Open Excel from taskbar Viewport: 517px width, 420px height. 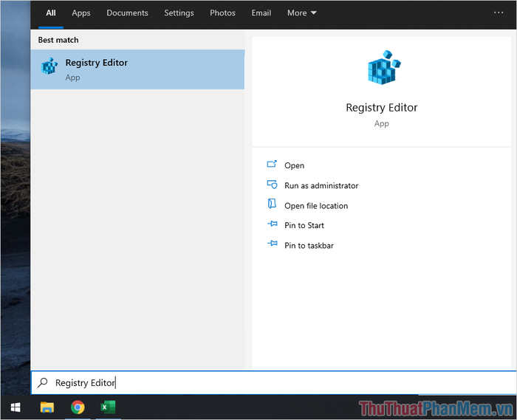pos(108,407)
